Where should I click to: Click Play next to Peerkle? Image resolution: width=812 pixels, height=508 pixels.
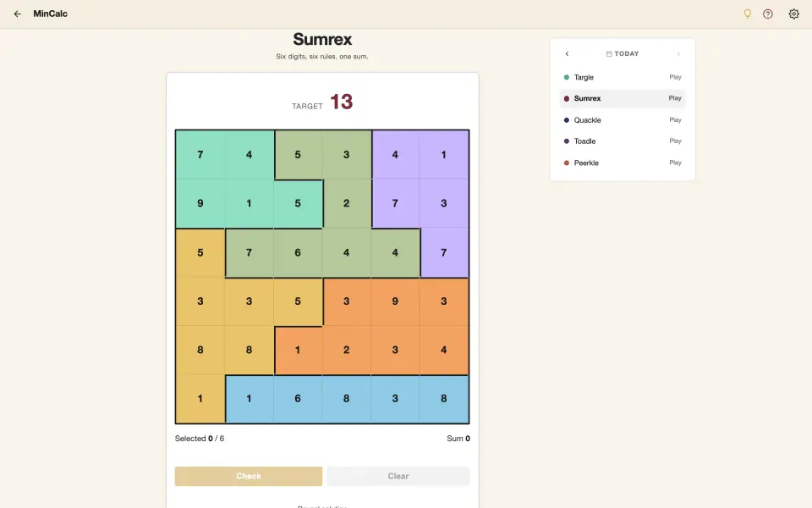pyautogui.click(x=675, y=163)
